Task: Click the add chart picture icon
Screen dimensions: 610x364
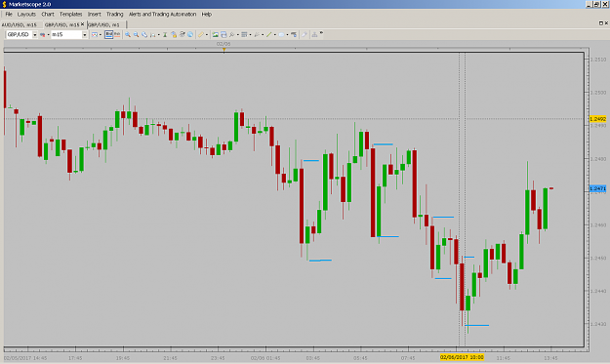Action: point(215,34)
